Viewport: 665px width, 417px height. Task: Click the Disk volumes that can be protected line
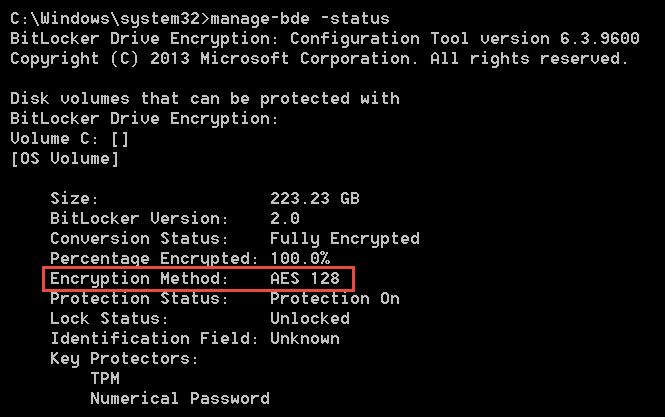[x=205, y=99]
